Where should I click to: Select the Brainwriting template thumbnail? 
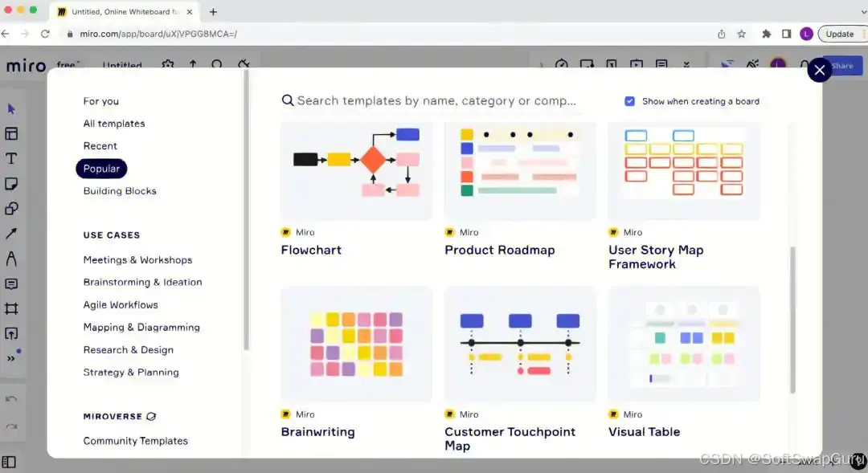pos(356,344)
